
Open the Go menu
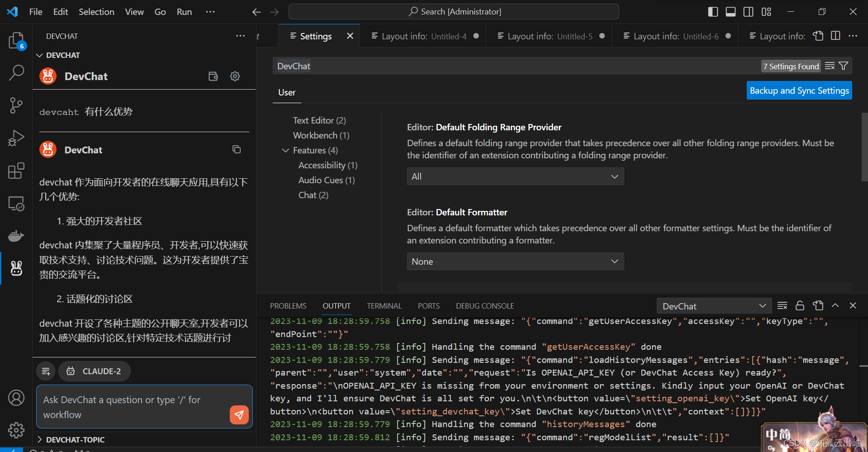(160, 12)
